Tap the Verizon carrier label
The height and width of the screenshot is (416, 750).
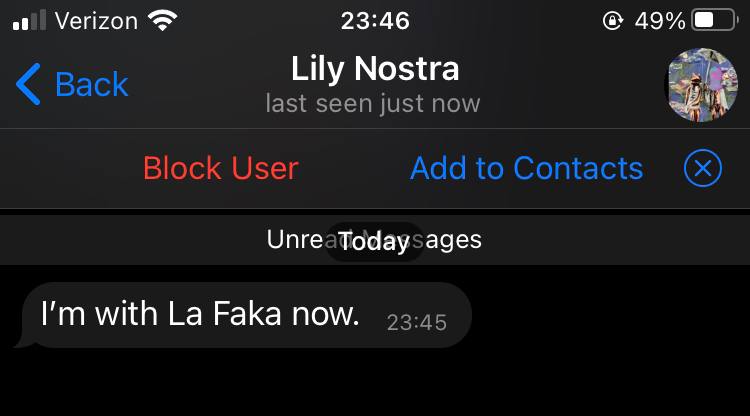coord(96,21)
